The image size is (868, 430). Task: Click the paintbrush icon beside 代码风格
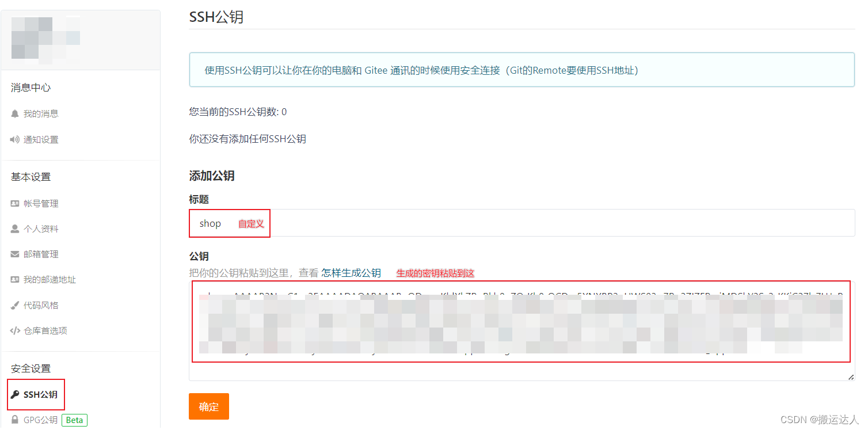click(15, 305)
